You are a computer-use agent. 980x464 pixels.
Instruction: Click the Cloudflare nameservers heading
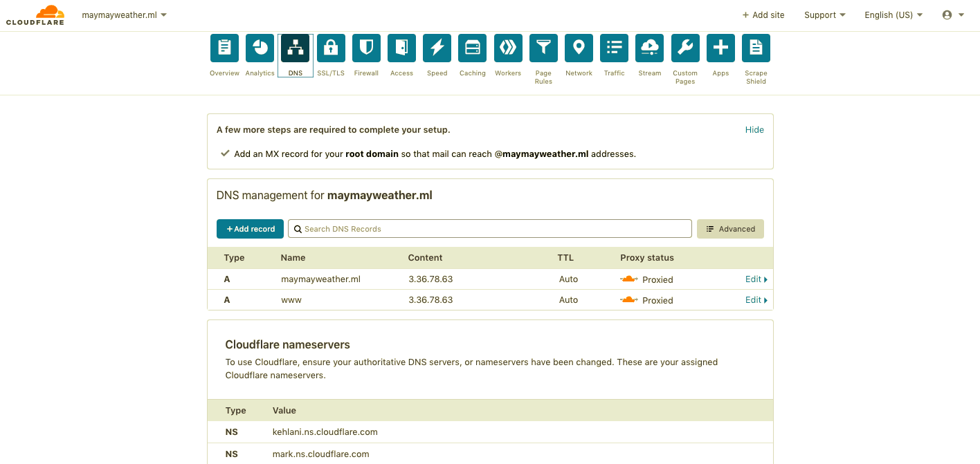click(x=288, y=344)
